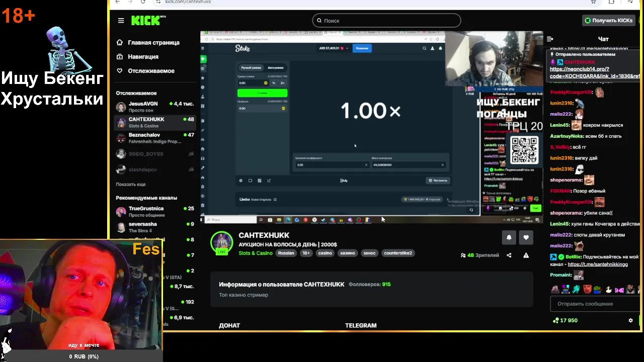Click the bet amount 0.00 field
The image size is (644, 362).
click(253, 83)
